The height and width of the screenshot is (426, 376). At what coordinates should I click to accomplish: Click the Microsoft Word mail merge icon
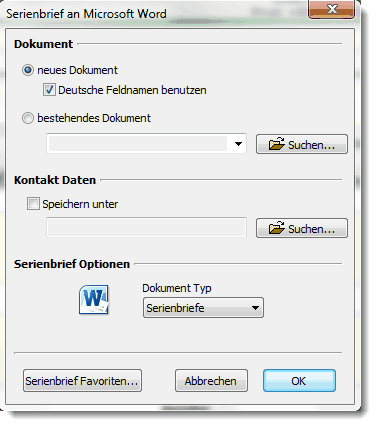pyautogui.click(x=94, y=299)
